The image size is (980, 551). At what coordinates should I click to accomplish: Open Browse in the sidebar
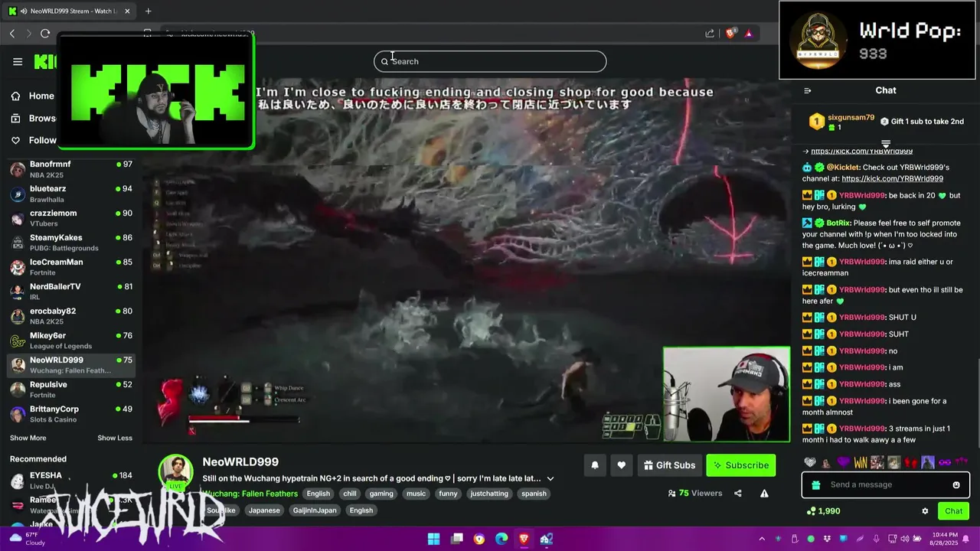(x=34, y=118)
